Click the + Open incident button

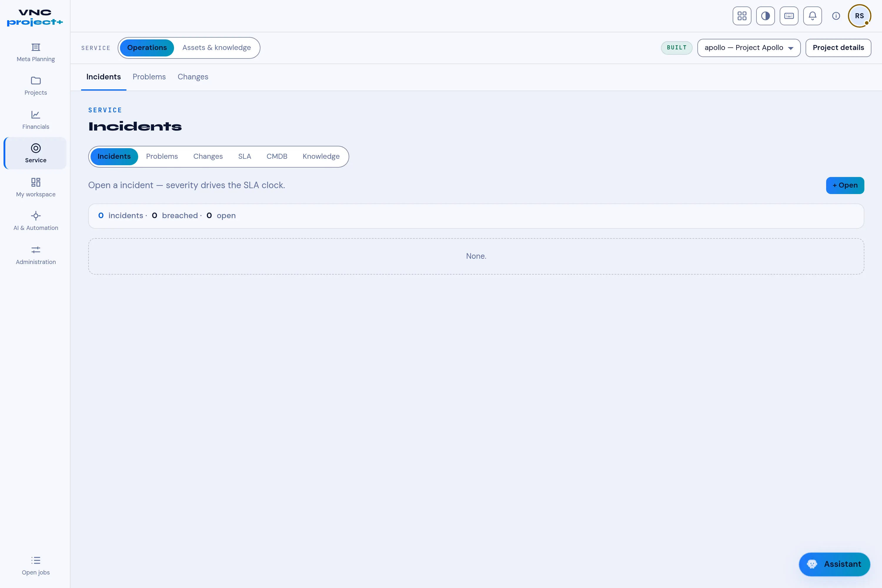tap(845, 185)
